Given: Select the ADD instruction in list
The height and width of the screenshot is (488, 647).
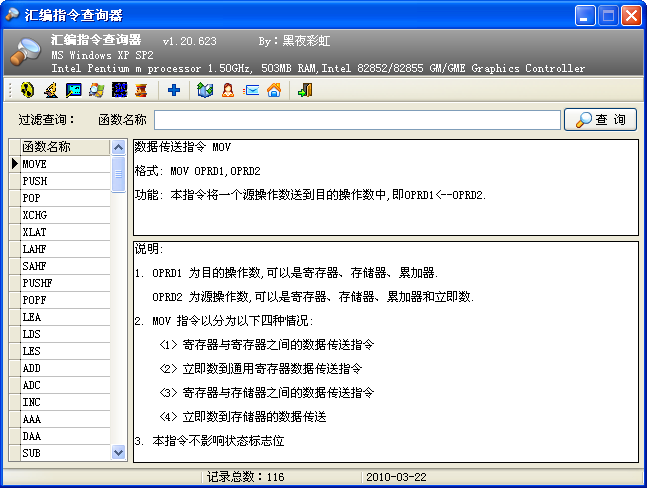Looking at the screenshot, I should click(x=65, y=368).
